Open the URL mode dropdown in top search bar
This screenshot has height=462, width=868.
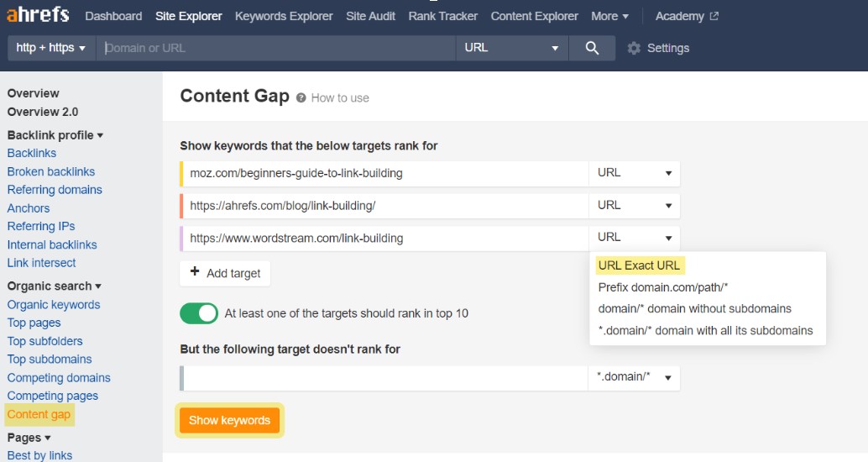[511, 48]
